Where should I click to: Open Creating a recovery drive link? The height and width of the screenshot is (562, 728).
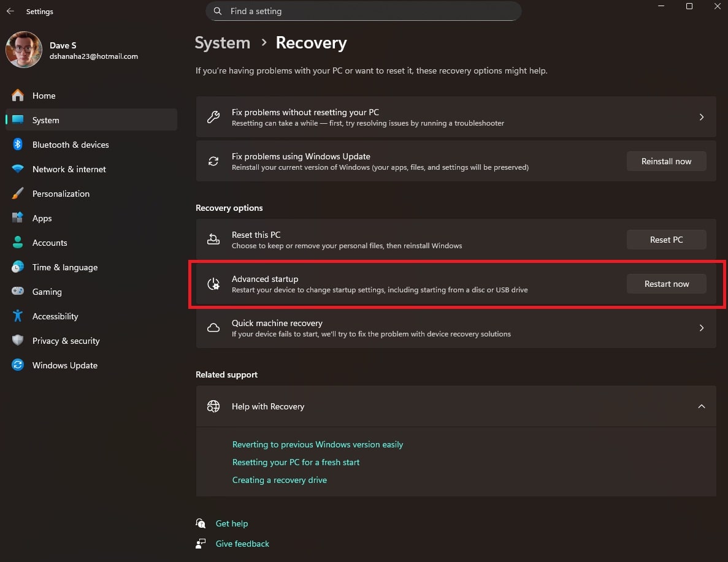(x=279, y=480)
